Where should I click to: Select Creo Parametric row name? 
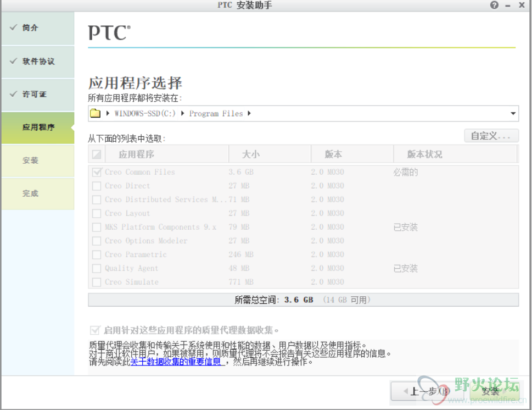point(136,254)
